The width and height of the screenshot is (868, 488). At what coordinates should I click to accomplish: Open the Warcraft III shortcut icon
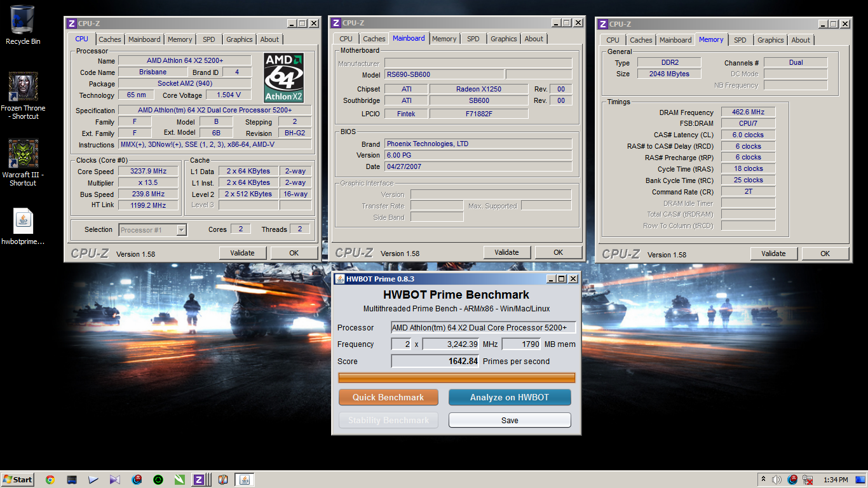(23, 154)
